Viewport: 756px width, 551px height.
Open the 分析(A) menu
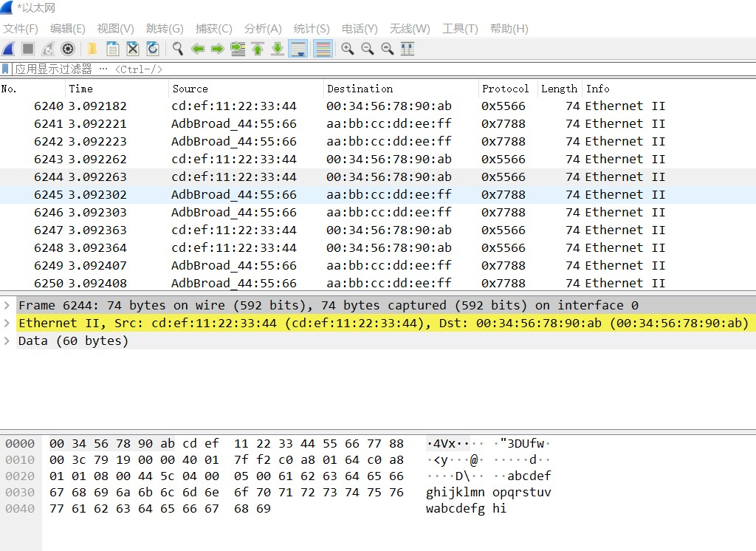click(263, 29)
